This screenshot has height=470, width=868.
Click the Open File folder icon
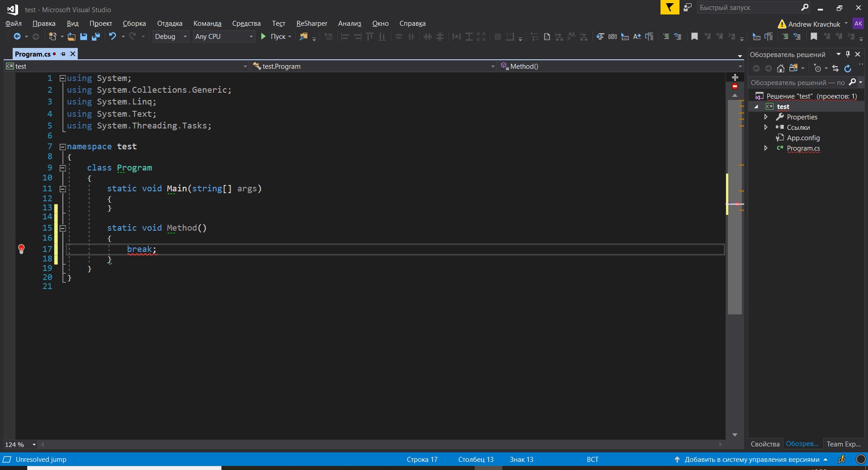coord(71,37)
